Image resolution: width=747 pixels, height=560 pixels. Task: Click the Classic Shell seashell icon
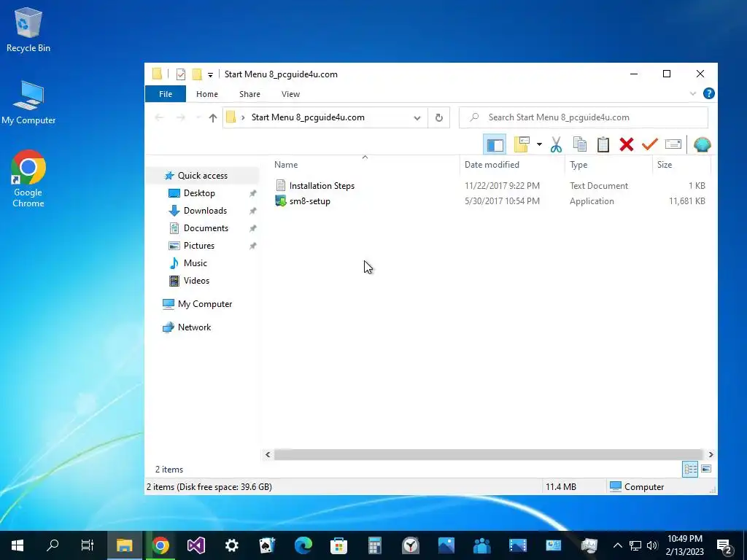(x=703, y=144)
